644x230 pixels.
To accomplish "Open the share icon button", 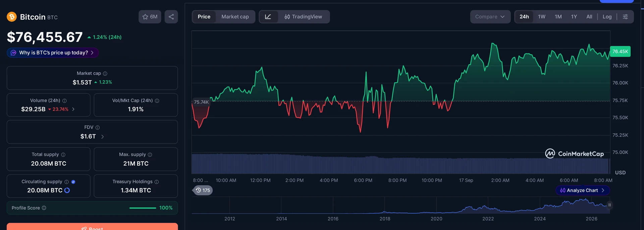I will [x=171, y=17].
